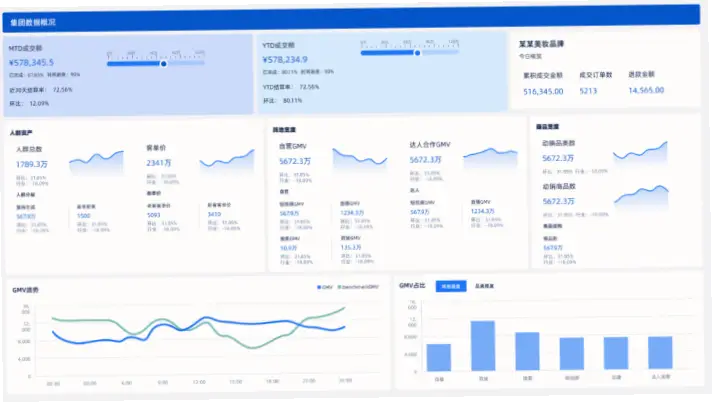Screen dimensions: 712x403
Task: Click the 达人合作GMV label
Action: [x=430, y=145]
